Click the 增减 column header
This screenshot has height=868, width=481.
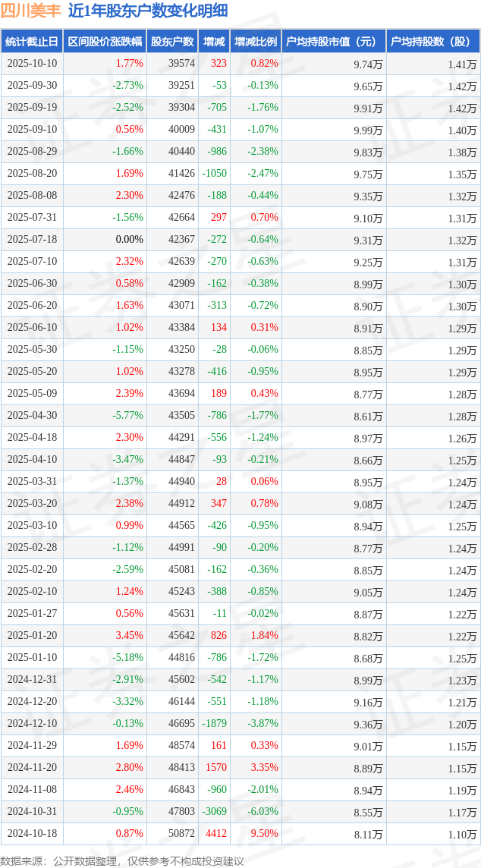point(214,42)
